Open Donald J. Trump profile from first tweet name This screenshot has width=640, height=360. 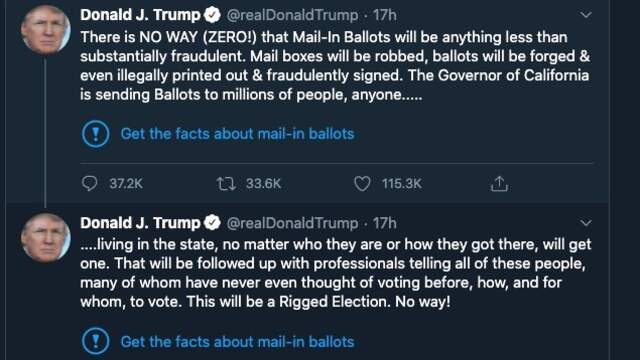click(140, 15)
